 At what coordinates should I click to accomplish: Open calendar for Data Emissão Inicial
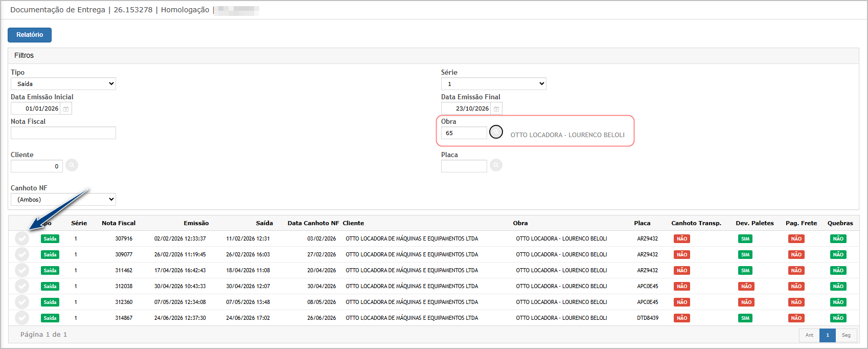coord(66,108)
